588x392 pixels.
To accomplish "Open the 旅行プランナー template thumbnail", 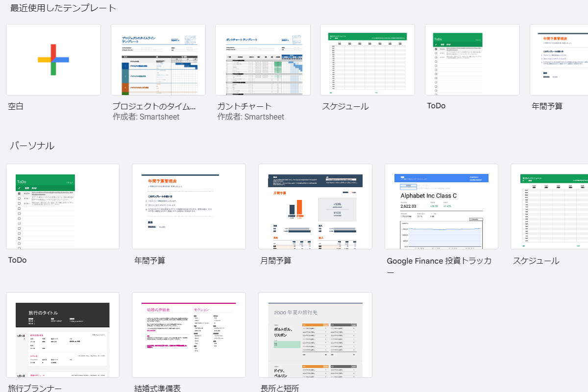I will click(x=63, y=335).
